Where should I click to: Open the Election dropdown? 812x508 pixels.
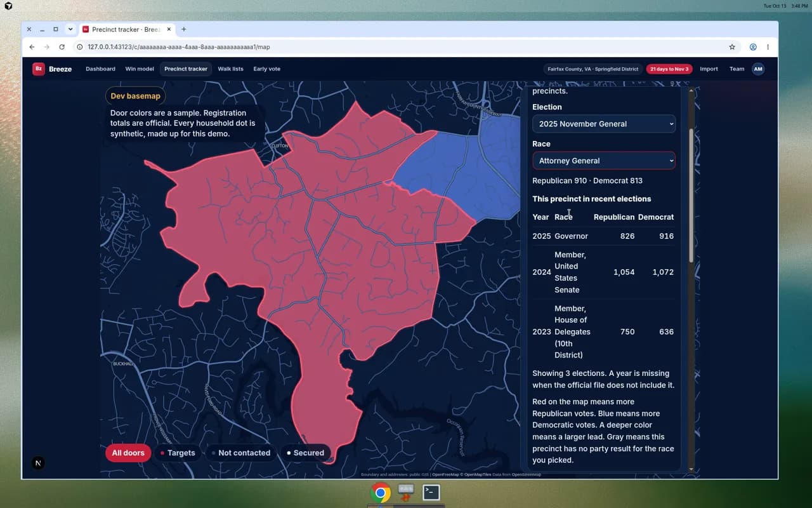604,124
